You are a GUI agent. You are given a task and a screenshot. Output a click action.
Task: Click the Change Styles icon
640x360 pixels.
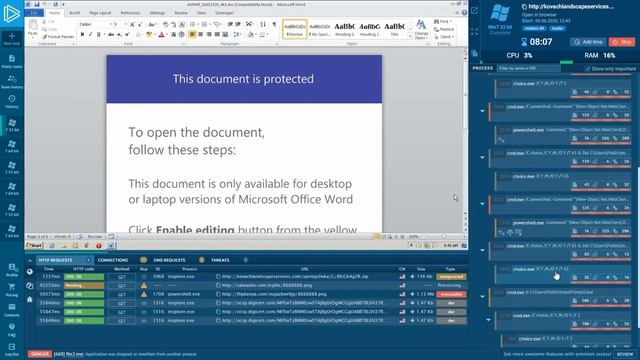click(421, 29)
